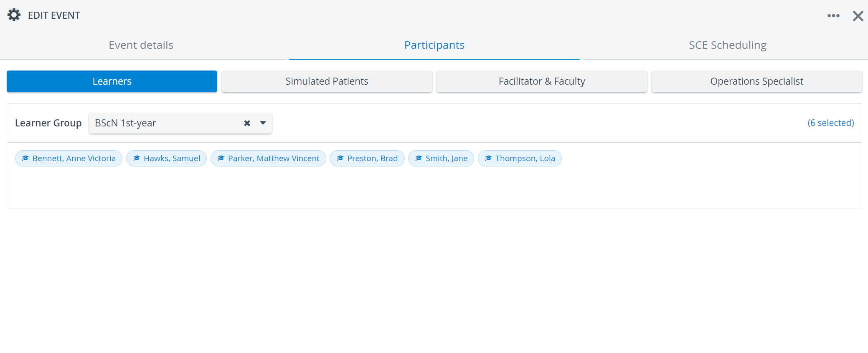
Task: Click the gear icon beside Edit Event
Action: pyautogui.click(x=14, y=15)
